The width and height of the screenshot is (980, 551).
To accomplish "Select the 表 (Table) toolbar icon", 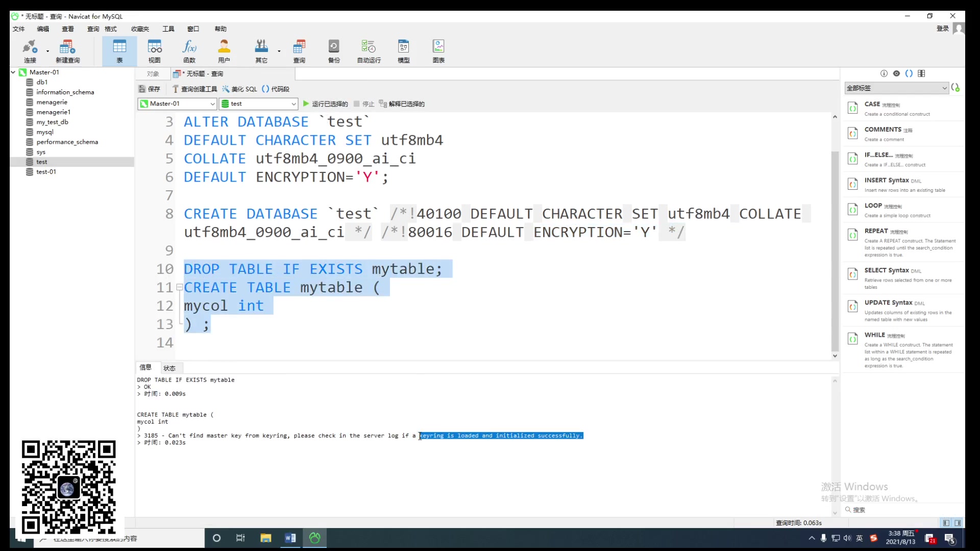I will [x=119, y=52].
